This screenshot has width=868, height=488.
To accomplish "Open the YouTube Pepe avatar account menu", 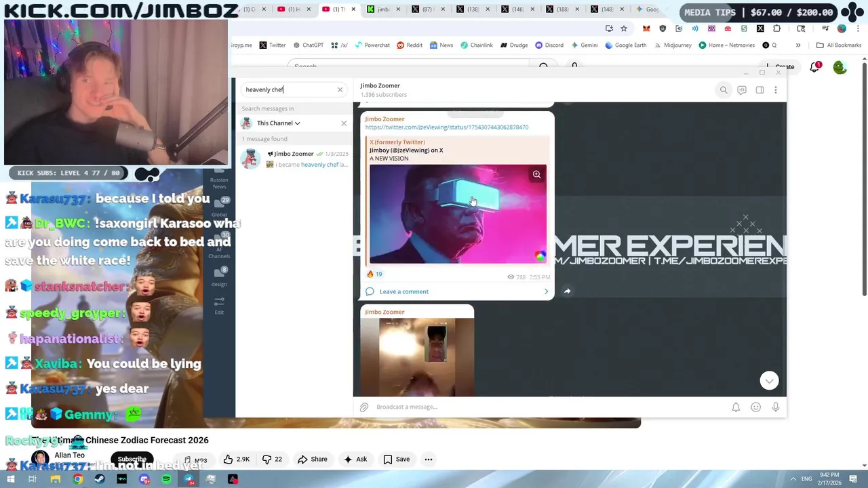I will [840, 67].
